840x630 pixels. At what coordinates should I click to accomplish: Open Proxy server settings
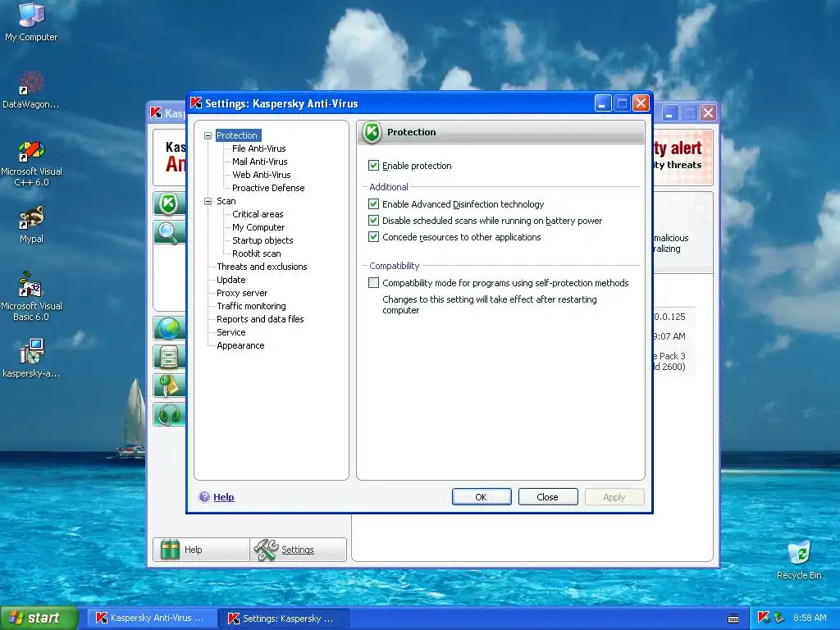pyautogui.click(x=242, y=293)
